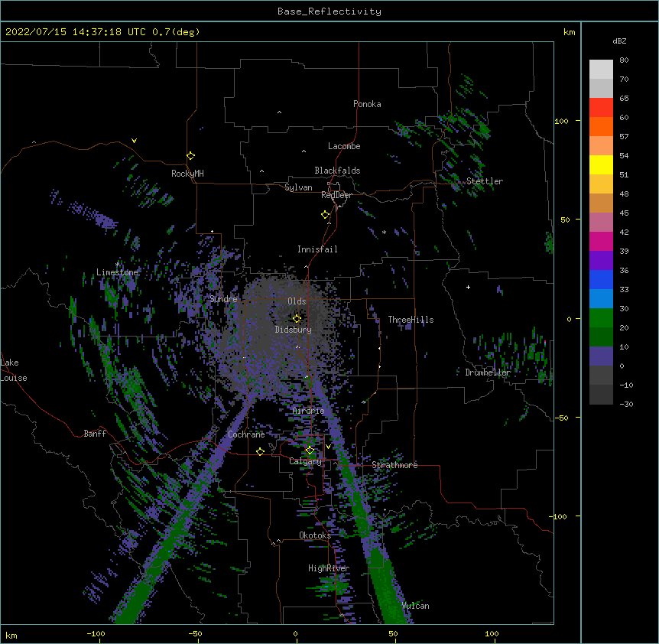Click the dBZ legend heading
The image size is (659, 644).
(x=619, y=41)
